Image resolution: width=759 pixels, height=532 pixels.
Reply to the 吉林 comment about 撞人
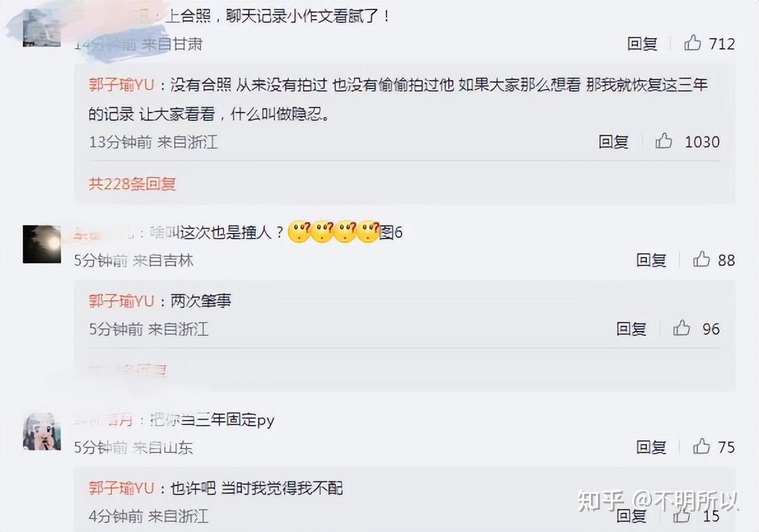pyautogui.click(x=651, y=260)
